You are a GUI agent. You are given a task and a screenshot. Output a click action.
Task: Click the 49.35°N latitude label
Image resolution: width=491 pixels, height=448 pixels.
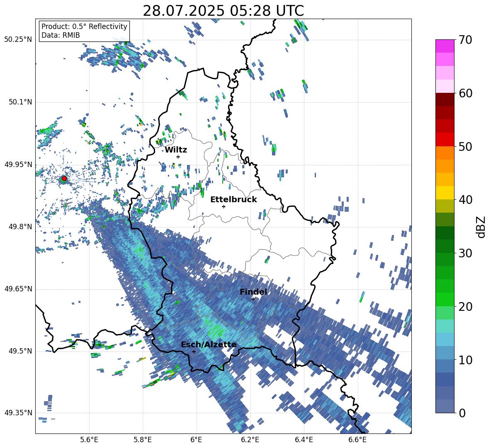point(18,413)
